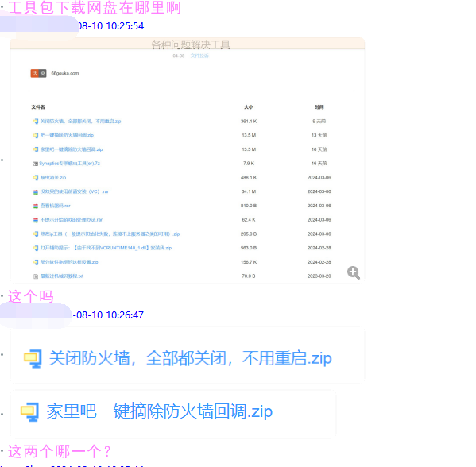Click file icon of the 156.7 K row
476x467 pixels.
point(36,262)
